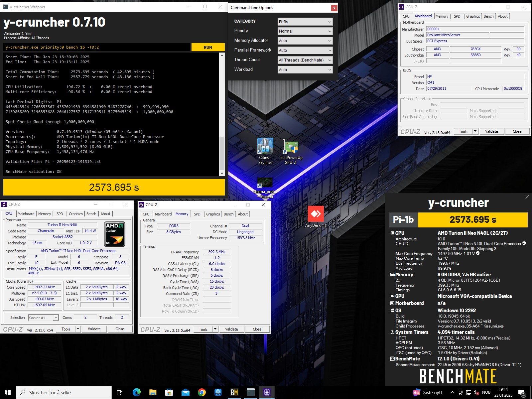
Task: Switch to Mainboard tab in the CPU-Z CPU window
Action: [26, 214]
